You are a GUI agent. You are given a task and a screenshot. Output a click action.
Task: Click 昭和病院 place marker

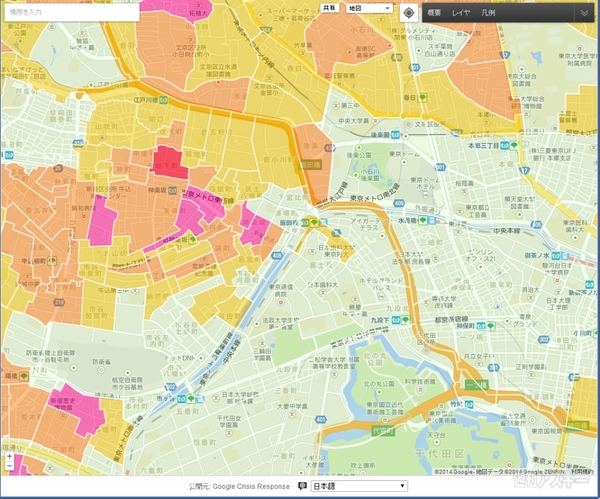point(83,216)
